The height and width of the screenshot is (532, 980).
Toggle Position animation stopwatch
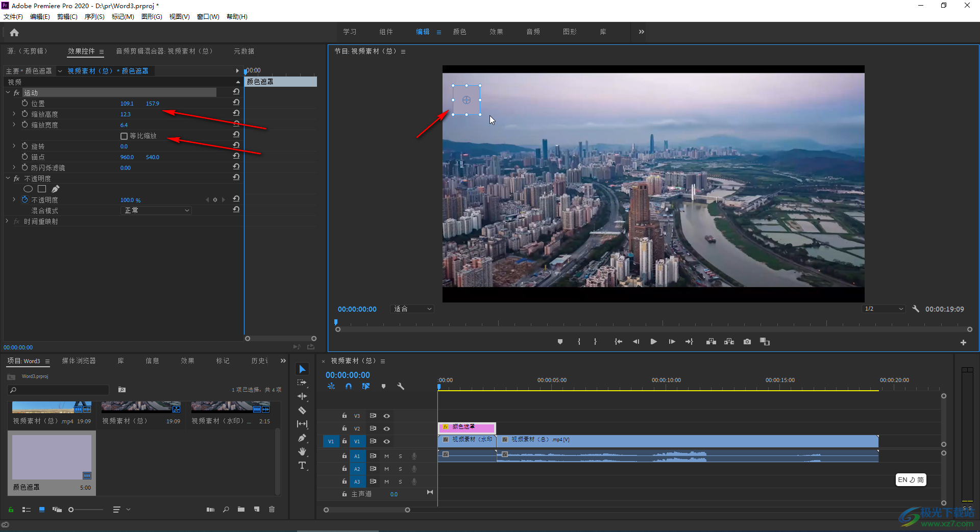click(x=24, y=103)
